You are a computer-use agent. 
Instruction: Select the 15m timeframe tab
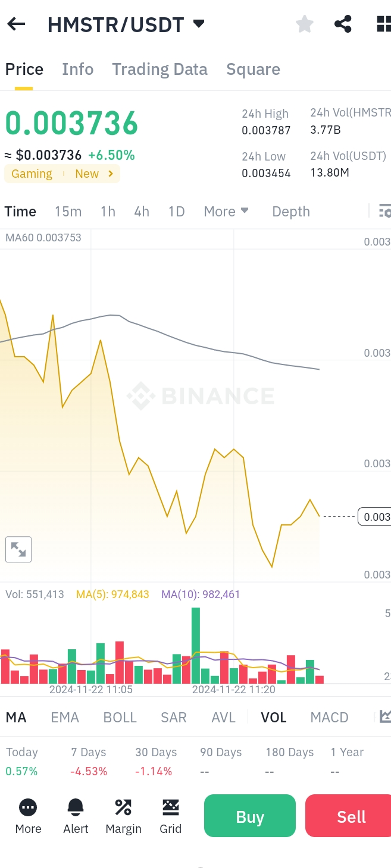pyautogui.click(x=68, y=212)
